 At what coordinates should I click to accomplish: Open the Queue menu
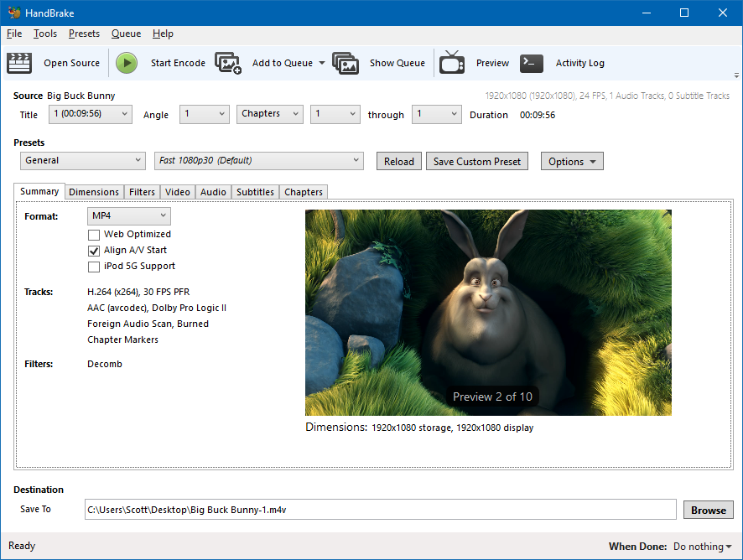pyautogui.click(x=126, y=34)
